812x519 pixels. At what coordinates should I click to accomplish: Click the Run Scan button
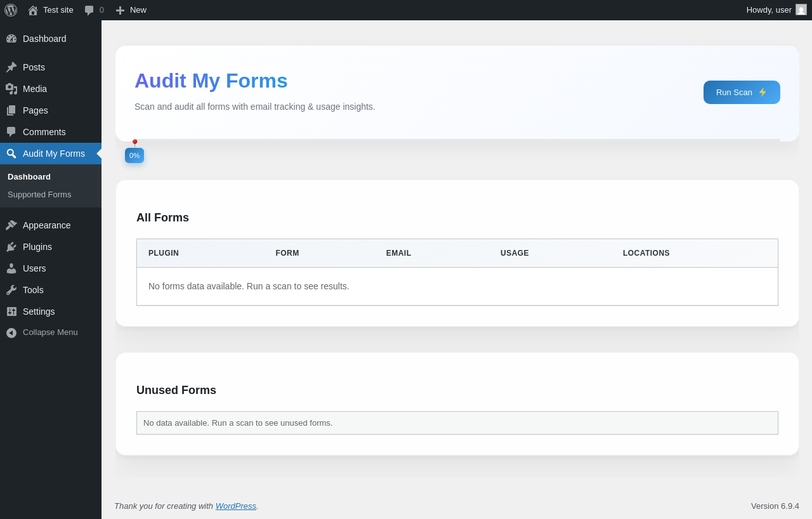tap(742, 92)
